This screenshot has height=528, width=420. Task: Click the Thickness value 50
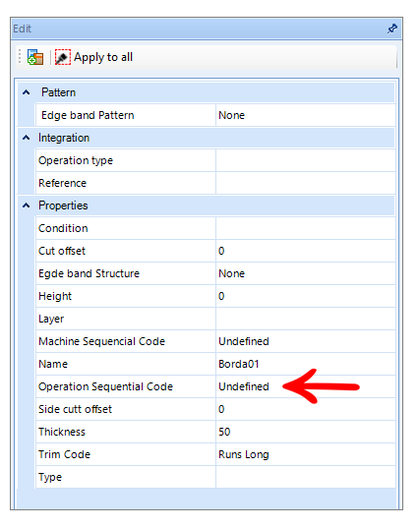(x=306, y=432)
